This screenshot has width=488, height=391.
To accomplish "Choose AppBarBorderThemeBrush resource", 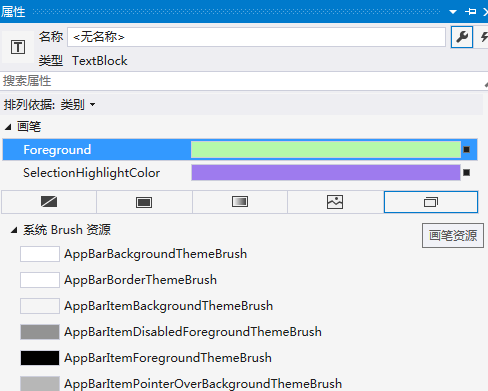I will point(140,280).
